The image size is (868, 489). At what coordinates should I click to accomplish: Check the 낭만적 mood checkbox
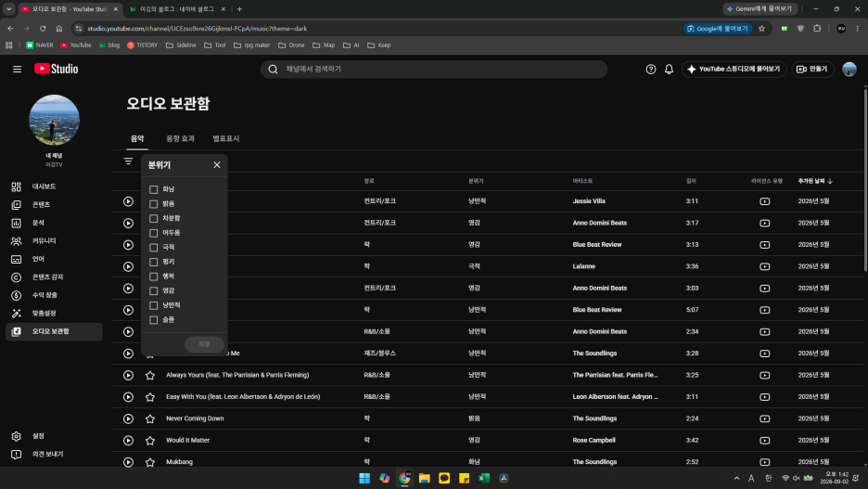[153, 305]
